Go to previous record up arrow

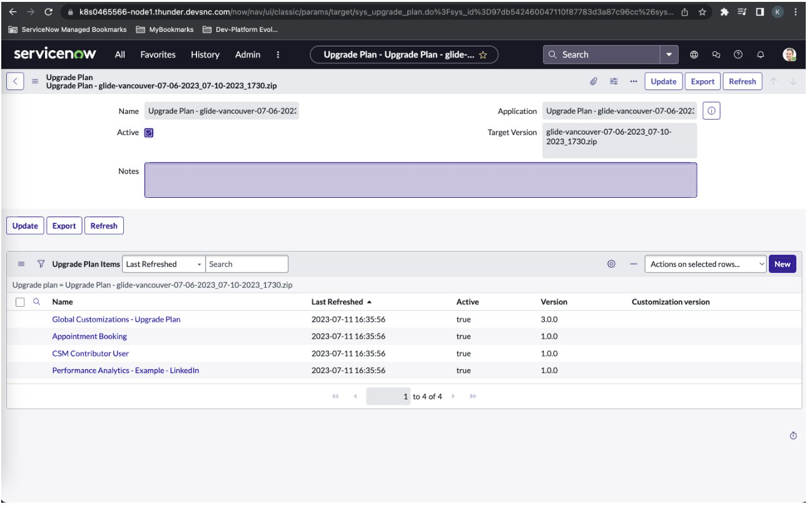tap(774, 81)
